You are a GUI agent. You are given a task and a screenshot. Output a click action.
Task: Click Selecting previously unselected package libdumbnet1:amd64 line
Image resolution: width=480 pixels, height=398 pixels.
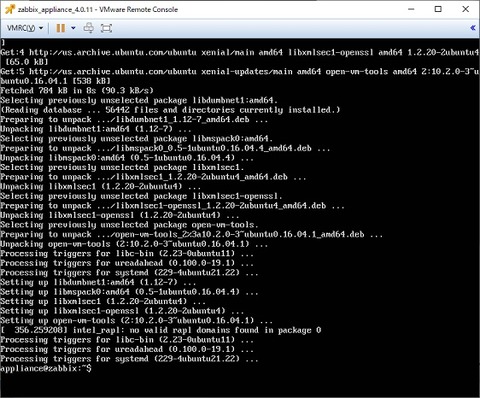point(139,100)
